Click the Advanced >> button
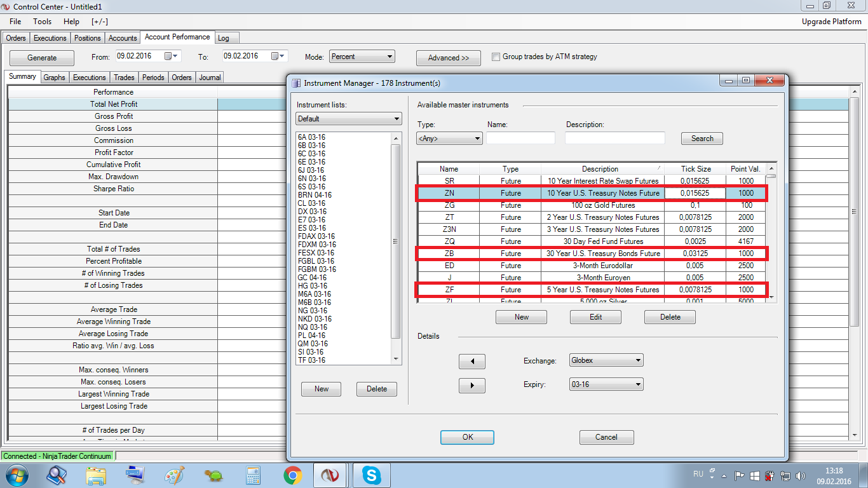Image resolution: width=868 pixels, height=488 pixels. (x=449, y=58)
